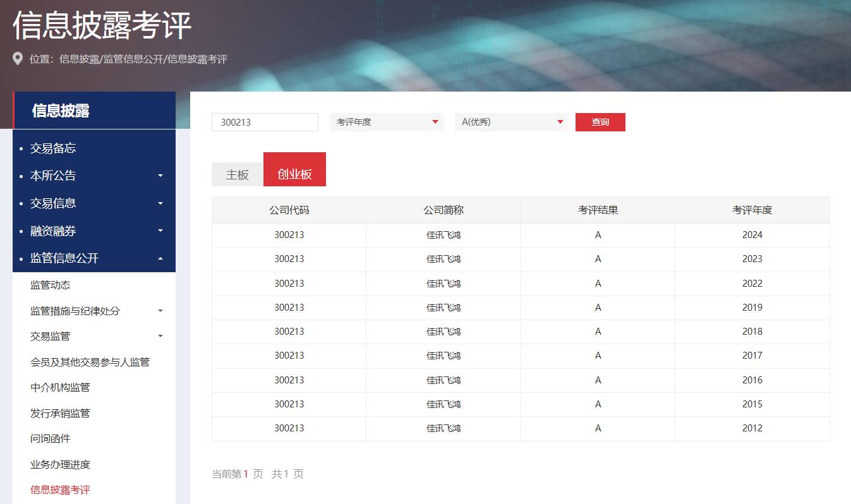Expand the 交易监管 submenu arrow
Image resolution: width=851 pixels, height=504 pixels.
[x=160, y=337]
